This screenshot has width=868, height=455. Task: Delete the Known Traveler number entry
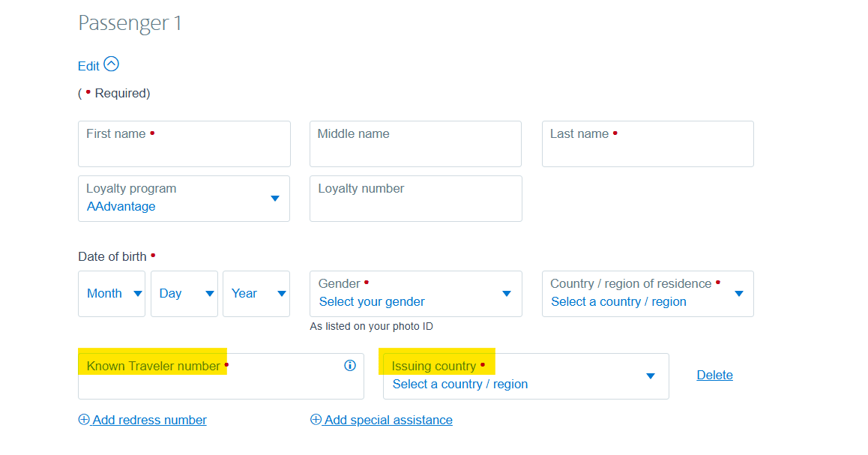pos(714,376)
